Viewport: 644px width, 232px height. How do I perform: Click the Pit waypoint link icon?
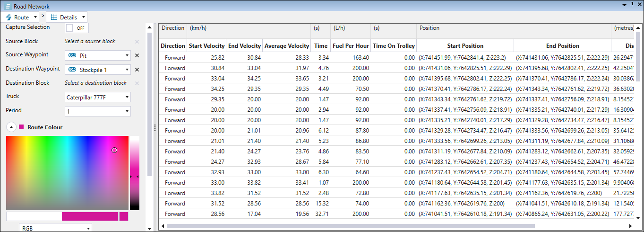point(73,55)
